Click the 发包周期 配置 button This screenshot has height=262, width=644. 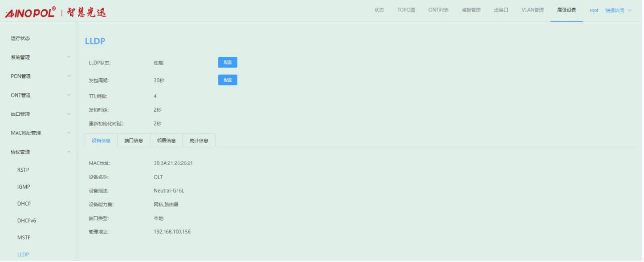tap(228, 80)
